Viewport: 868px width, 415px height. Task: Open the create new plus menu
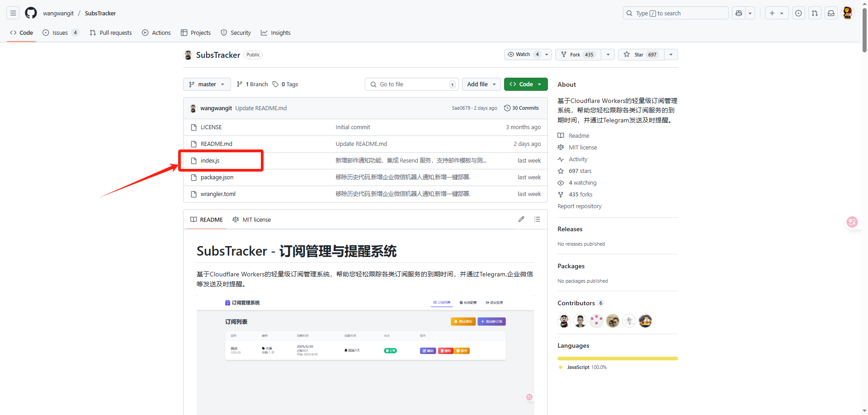(x=777, y=13)
